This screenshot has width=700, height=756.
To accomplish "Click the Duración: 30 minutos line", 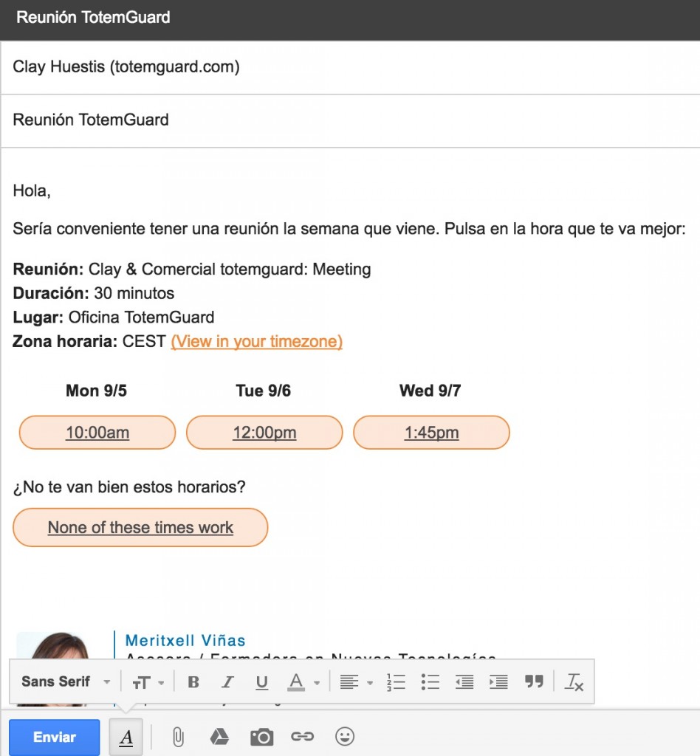I will pyautogui.click(x=94, y=293).
